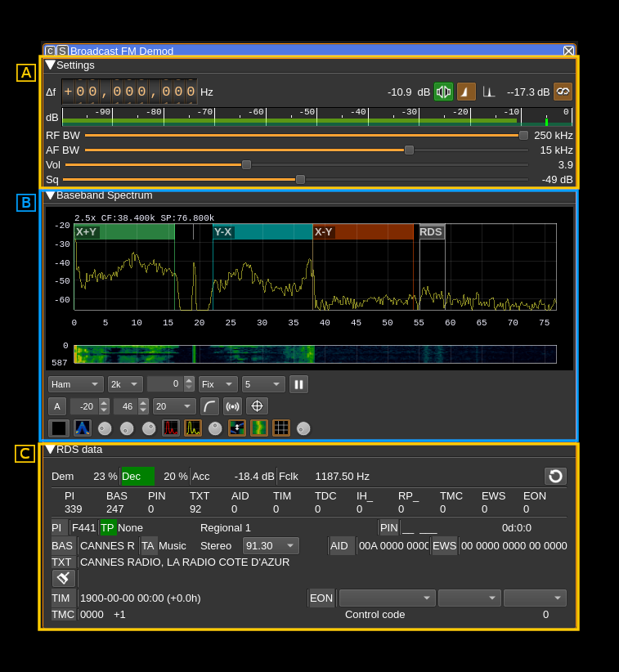Viewport: 619px width, 672px height.
Task: Toggle waterfall/spectrum placement inversion icon
Action: (x=237, y=428)
